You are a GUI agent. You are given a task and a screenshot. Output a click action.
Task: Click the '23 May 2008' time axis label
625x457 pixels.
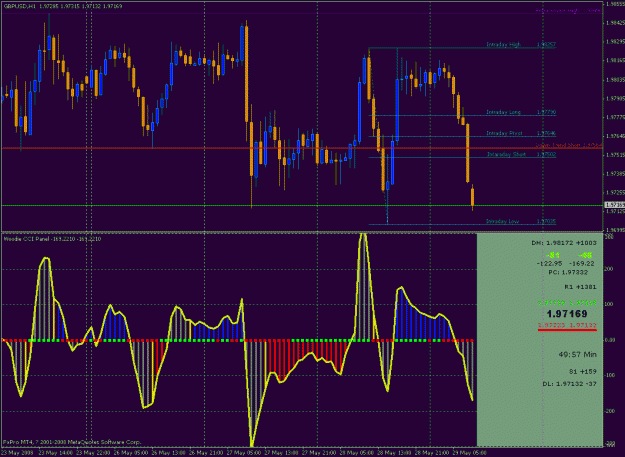click(x=17, y=453)
